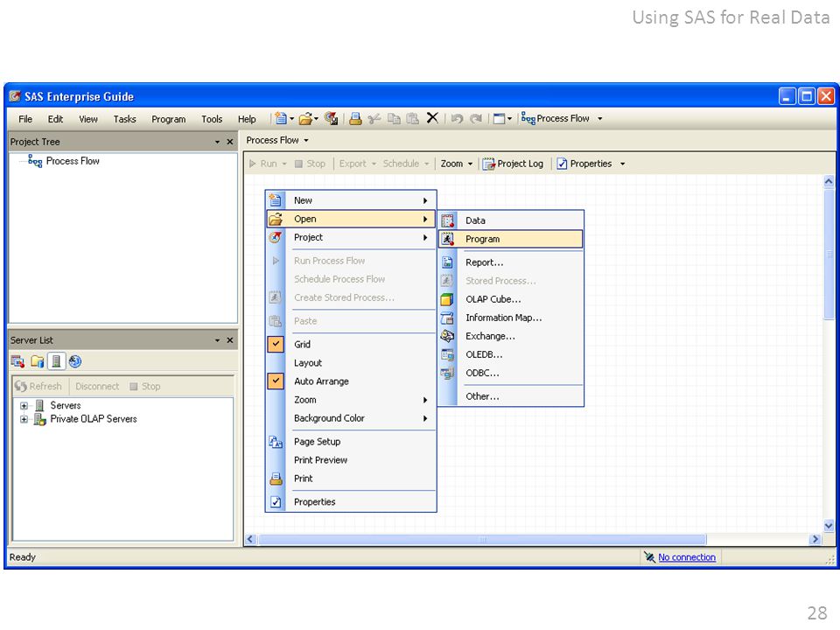Select Process Flow in the Project Tree

click(x=73, y=161)
